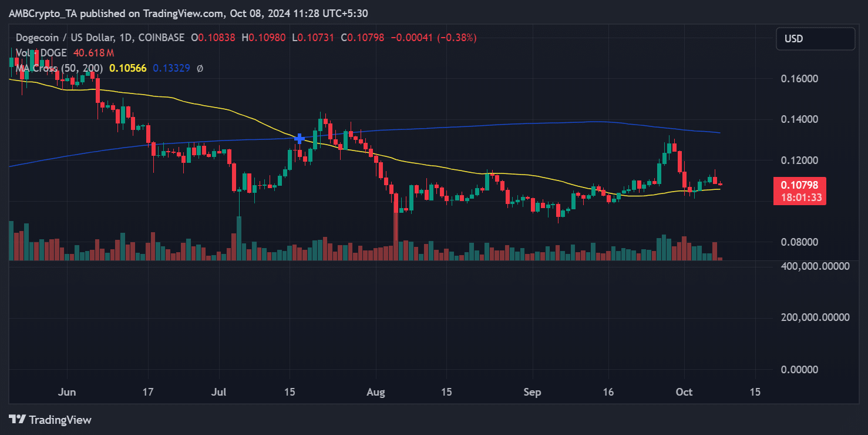868x435 pixels.
Task: Click the high value H0.10980
Action: point(263,38)
